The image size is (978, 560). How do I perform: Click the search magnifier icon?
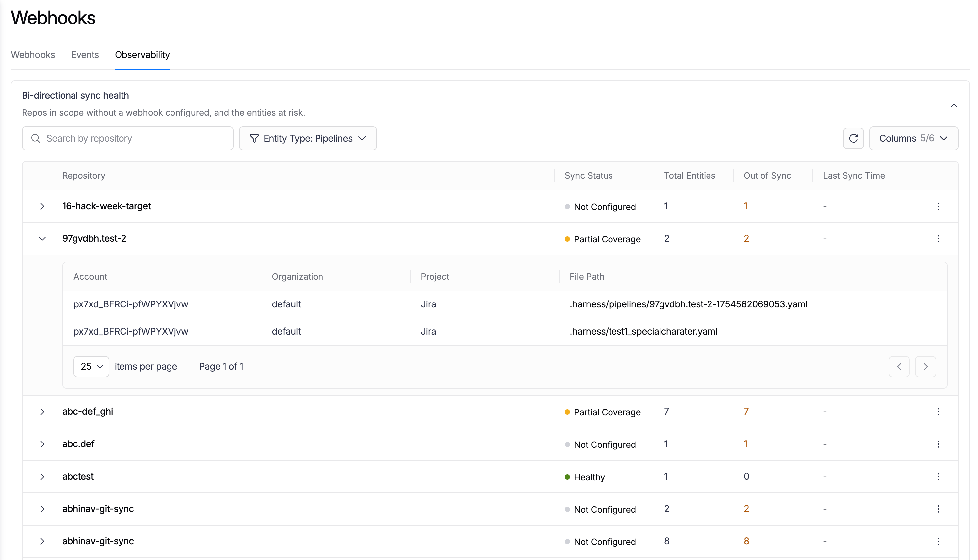pyautogui.click(x=36, y=138)
